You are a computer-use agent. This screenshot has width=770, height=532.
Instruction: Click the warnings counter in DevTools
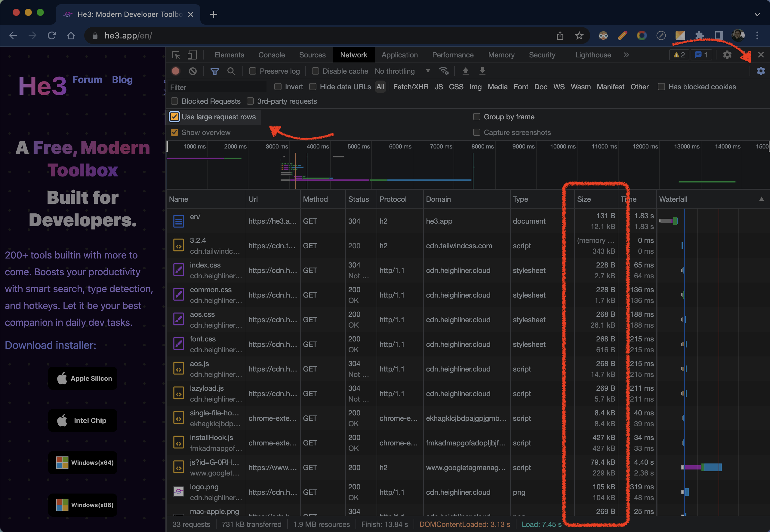[x=679, y=55]
